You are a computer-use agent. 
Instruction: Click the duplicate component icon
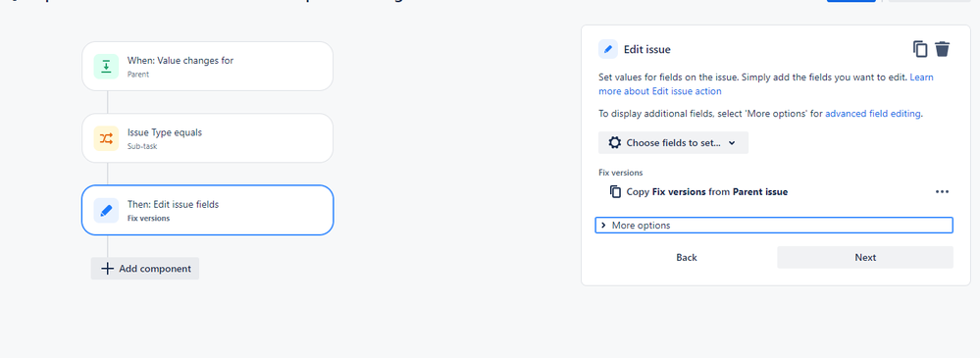coord(920,49)
